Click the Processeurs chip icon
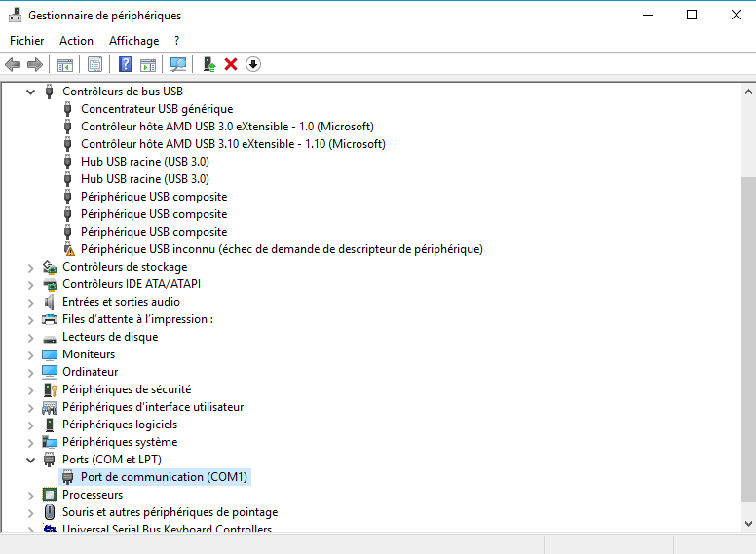Viewport: 756px width, 554px height. (x=50, y=495)
